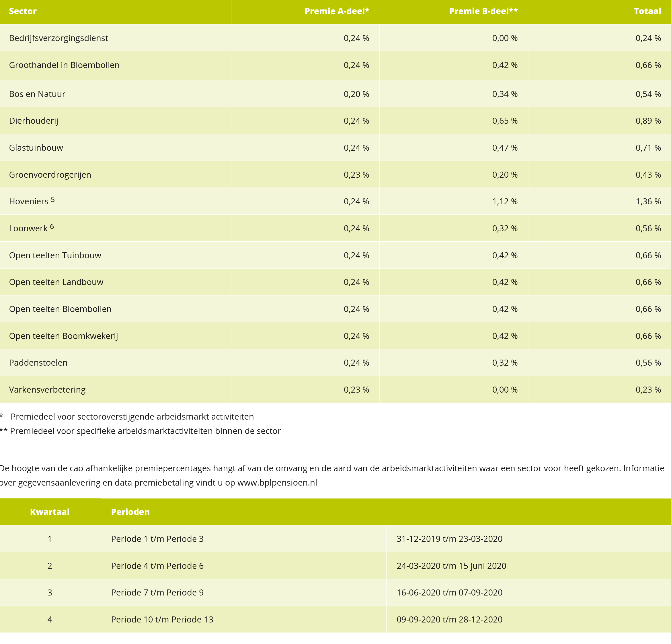Click Groothandel in Bloembollen sector name
This screenshot has height=644, width=671.
[64, 65]
